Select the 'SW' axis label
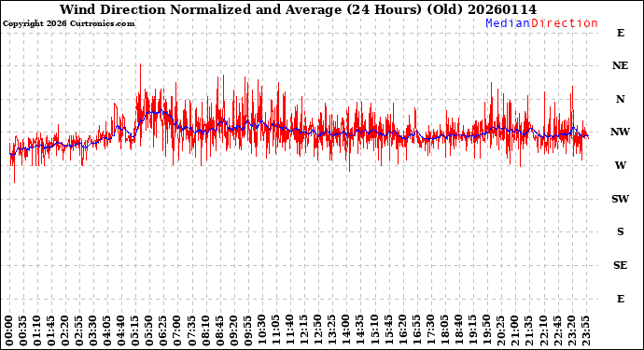This screenshot has height=350, width=644. 620,199
